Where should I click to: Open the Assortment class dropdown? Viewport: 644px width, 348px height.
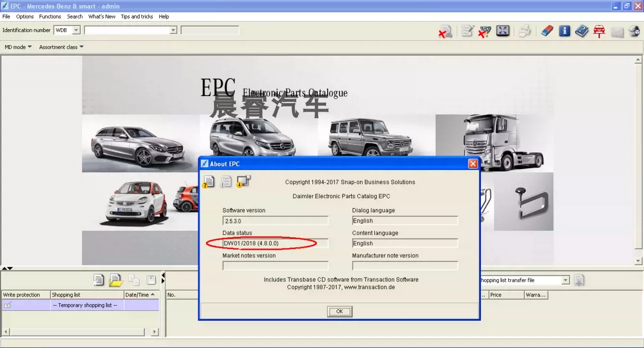pos(61,47)
